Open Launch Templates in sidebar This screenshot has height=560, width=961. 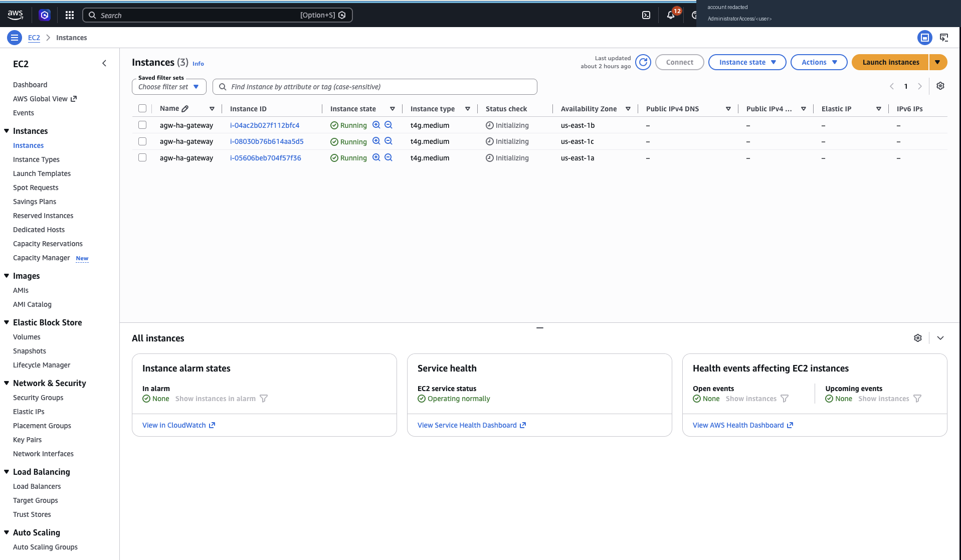(x=42, y=173)
